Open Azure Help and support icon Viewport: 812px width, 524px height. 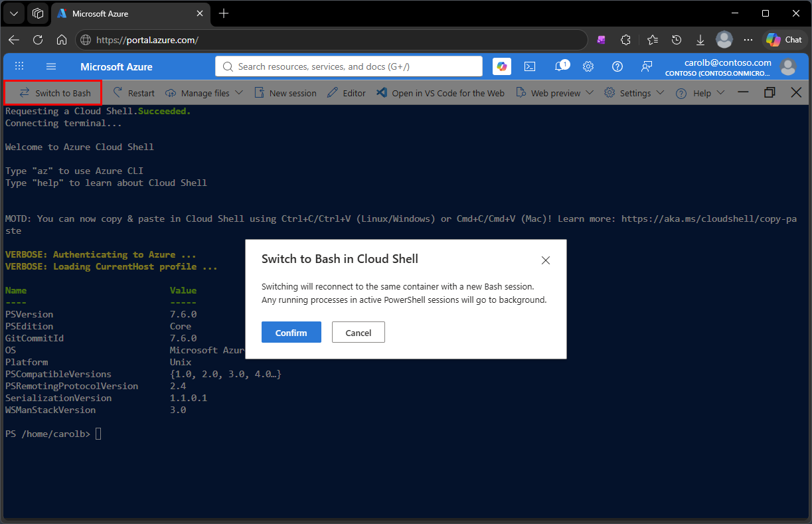click(617, 66)
